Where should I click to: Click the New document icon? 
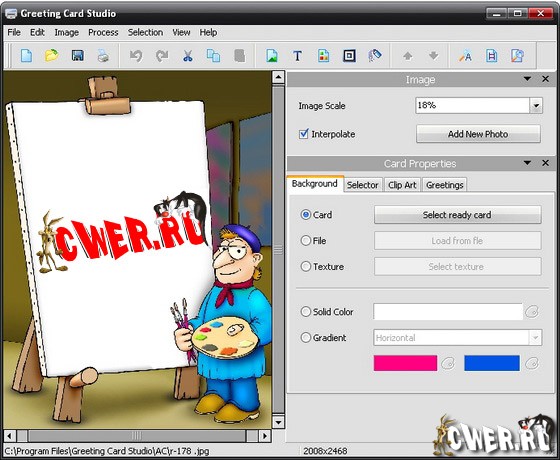pos(26,56)
